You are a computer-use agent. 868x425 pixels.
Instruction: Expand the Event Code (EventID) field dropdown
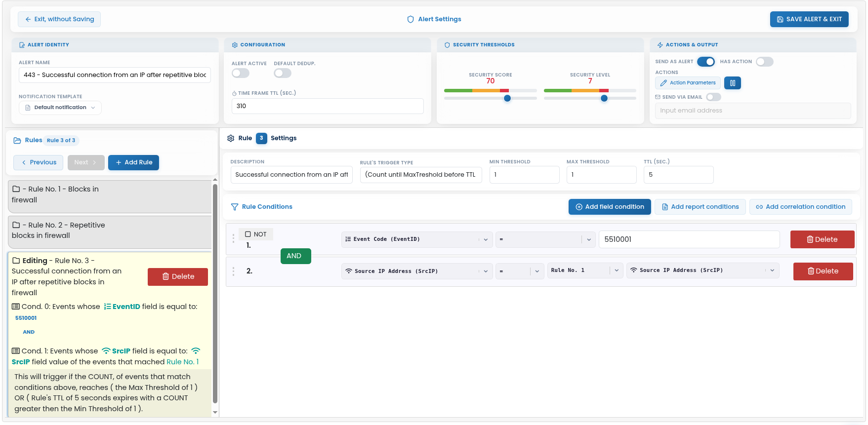[x=417, y=239]
